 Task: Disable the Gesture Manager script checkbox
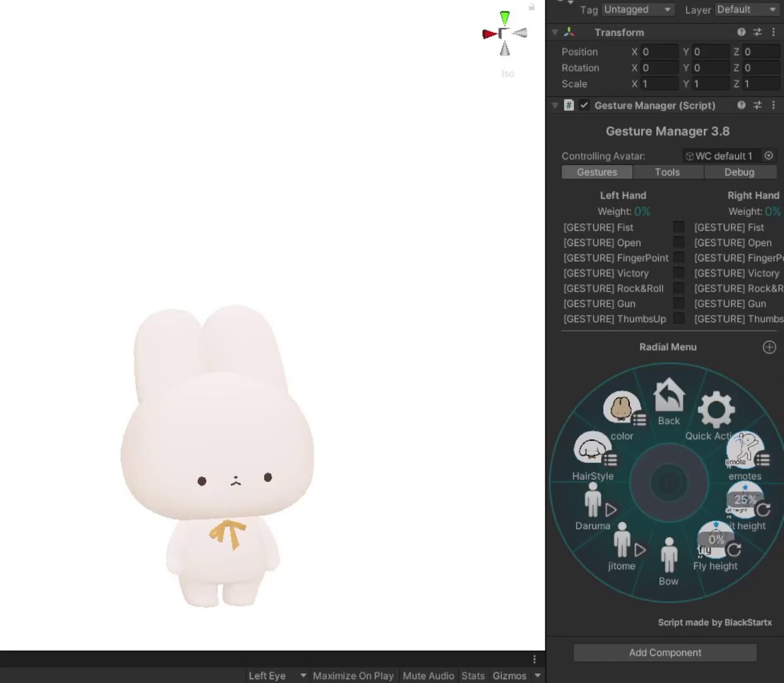point(584,105)
